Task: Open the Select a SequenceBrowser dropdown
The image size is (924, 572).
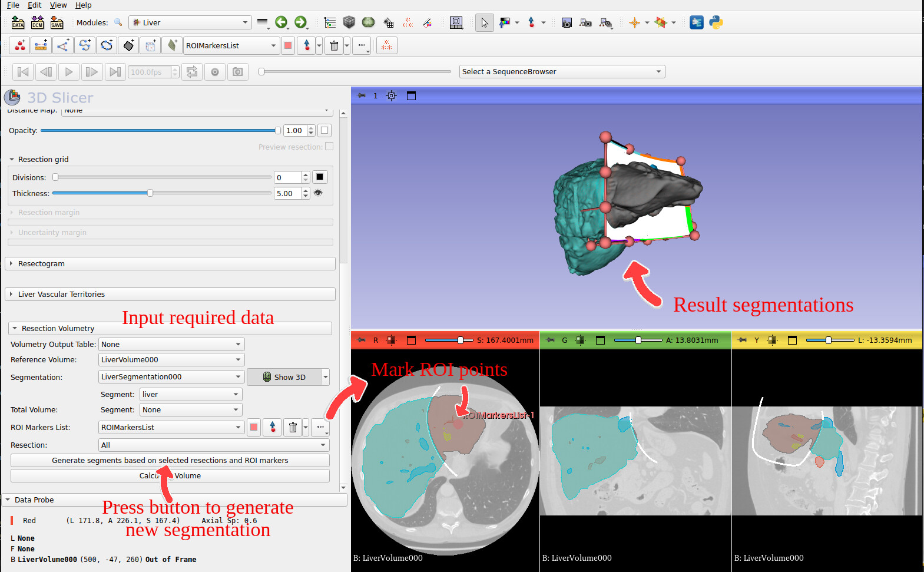Action: click(x=562, y=71)
